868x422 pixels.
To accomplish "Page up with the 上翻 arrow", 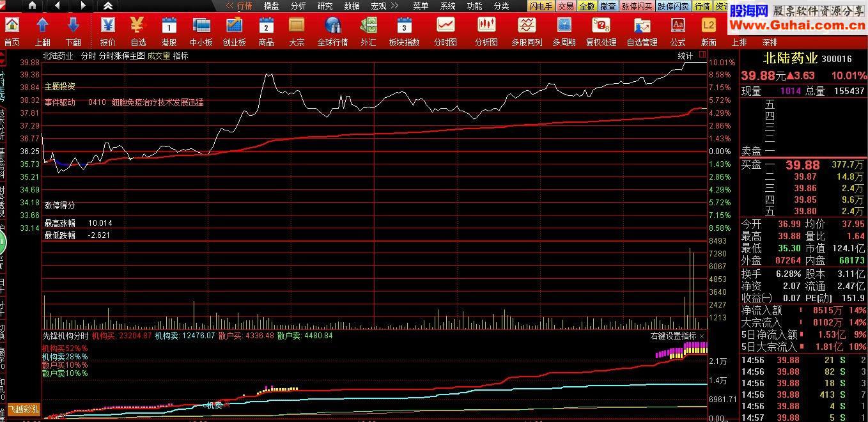I will click(x=43, y=31).
